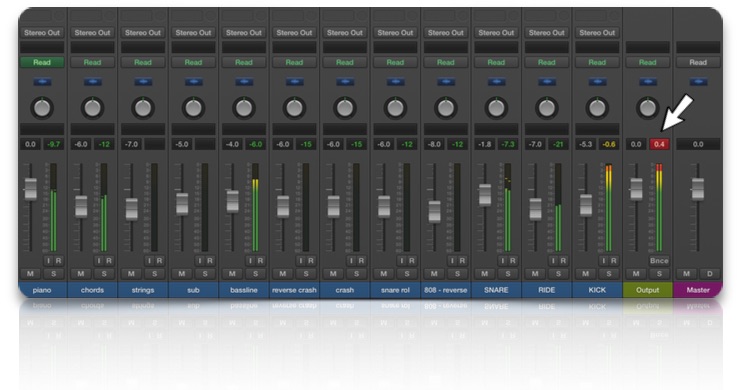The height and width of the screenshot is (390, 738).
Task: Record-enable the piano channel
Action: tap(59, 261)
